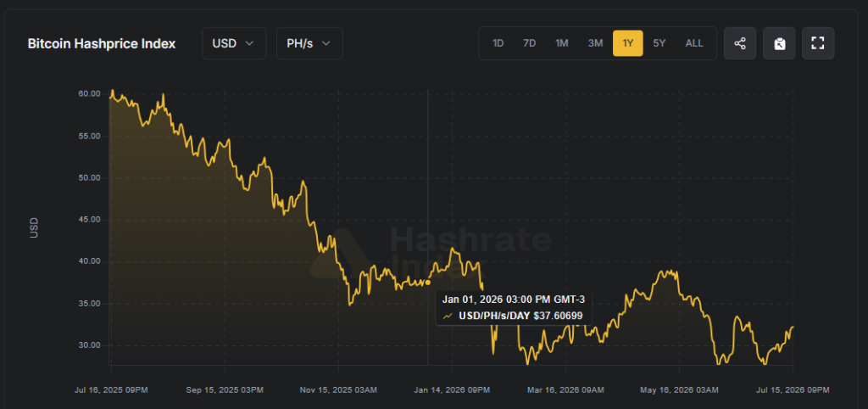
Task: Click x-axis label Sep 15, 2025 03PM
Action: tap(225, 390)
